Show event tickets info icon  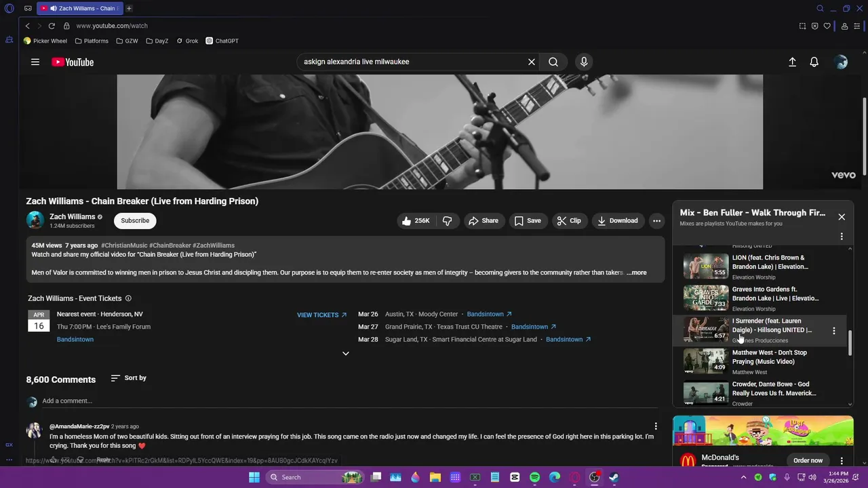click(x=129, y=298)
